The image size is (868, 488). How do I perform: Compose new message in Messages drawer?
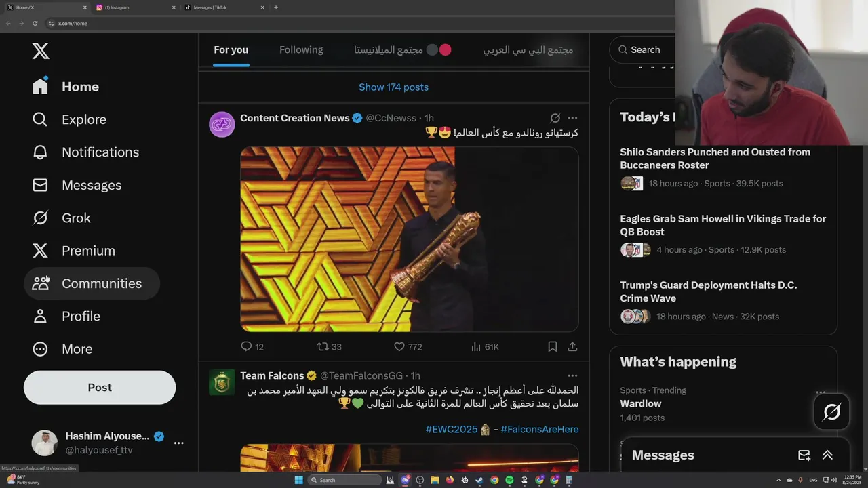click(804, 455)
